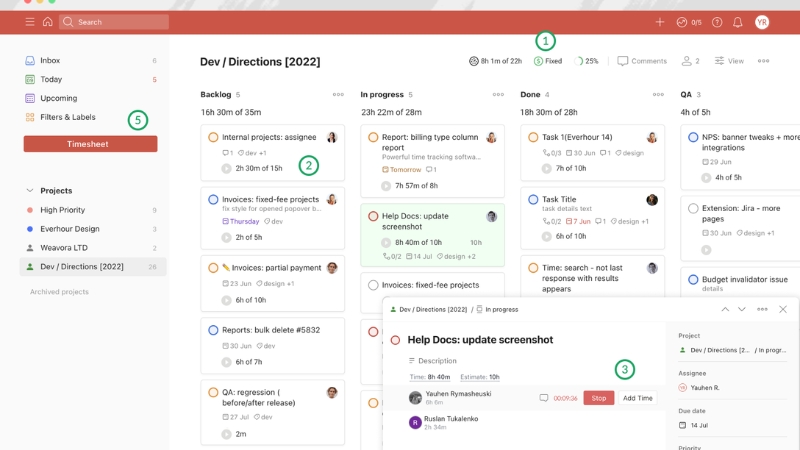The image size is (800, 450).
Task: Complete NPS: banner tweaks task
Action: 693,137
